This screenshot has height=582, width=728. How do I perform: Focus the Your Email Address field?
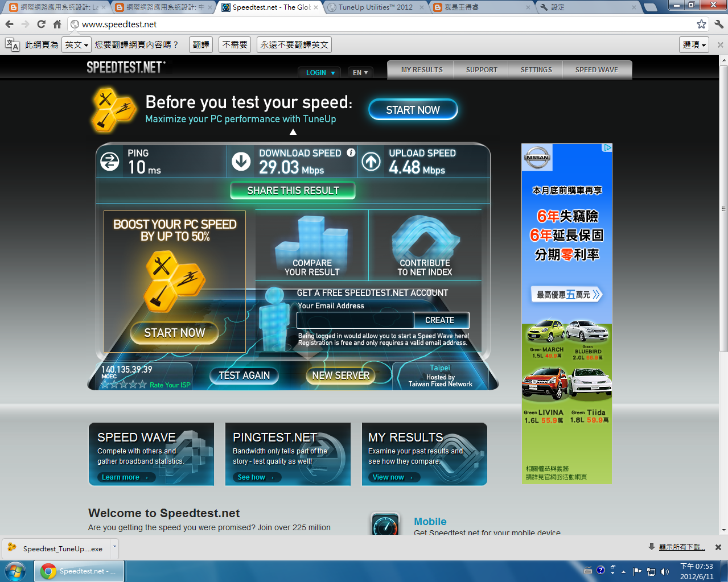(355, 320)
